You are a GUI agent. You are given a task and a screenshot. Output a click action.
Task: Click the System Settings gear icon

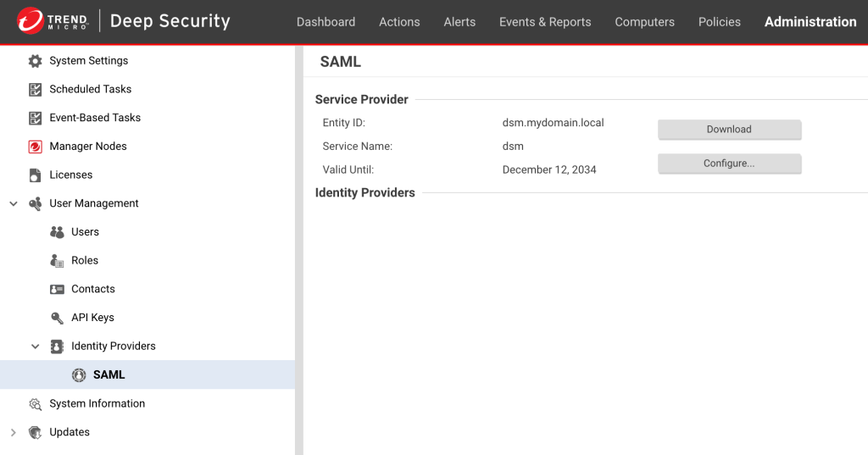tap(35, 61)
